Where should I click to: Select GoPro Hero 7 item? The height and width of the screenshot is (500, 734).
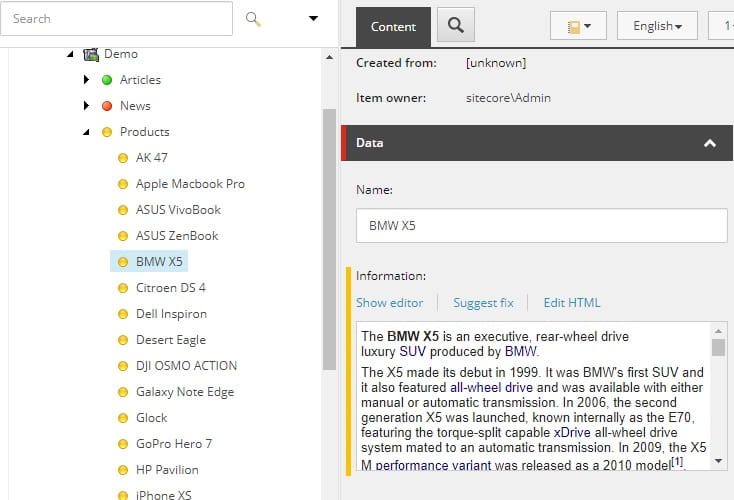(x=174, y=444)
